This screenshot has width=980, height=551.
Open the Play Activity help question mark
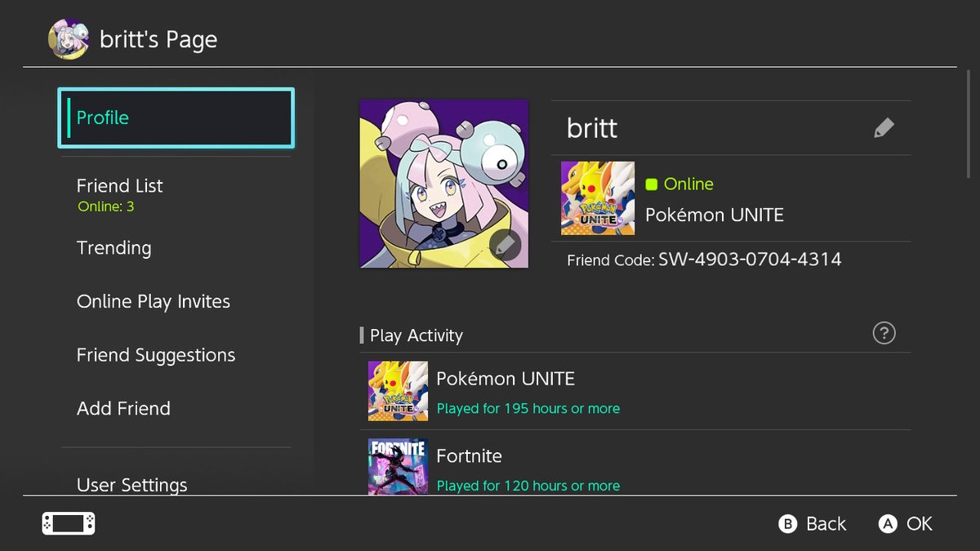pyautogui.click(x=884, y=333)
